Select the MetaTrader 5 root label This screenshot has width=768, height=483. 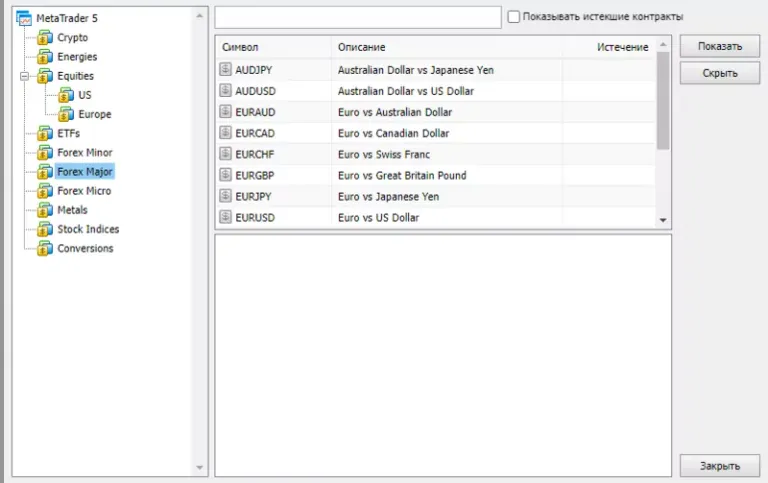pyautogui.click(x=67, y=18)
